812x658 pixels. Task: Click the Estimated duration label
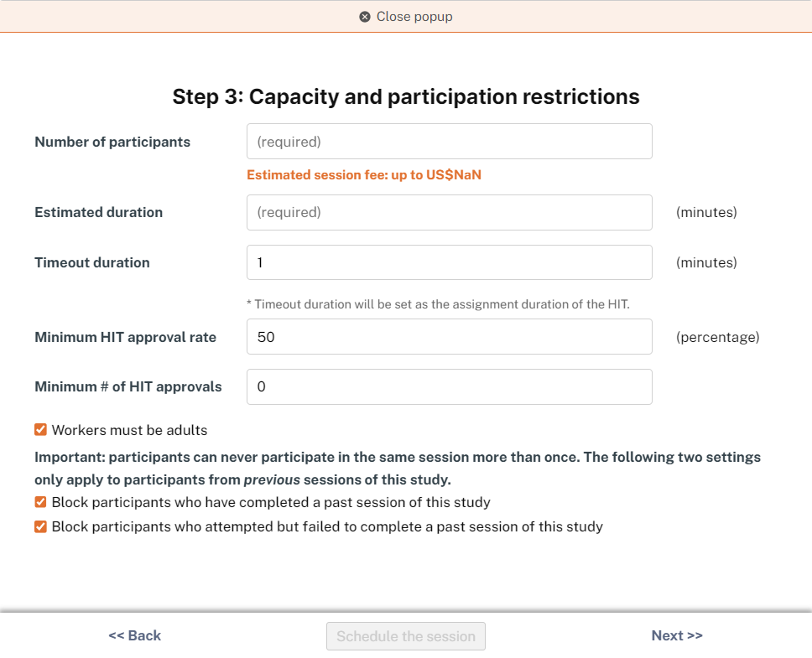pos(98,212)
